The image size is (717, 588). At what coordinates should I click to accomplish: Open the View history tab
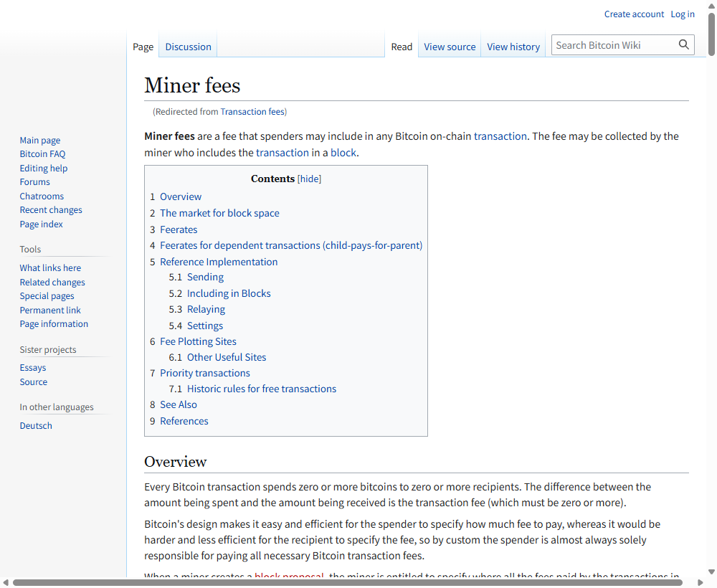(513, 47)
